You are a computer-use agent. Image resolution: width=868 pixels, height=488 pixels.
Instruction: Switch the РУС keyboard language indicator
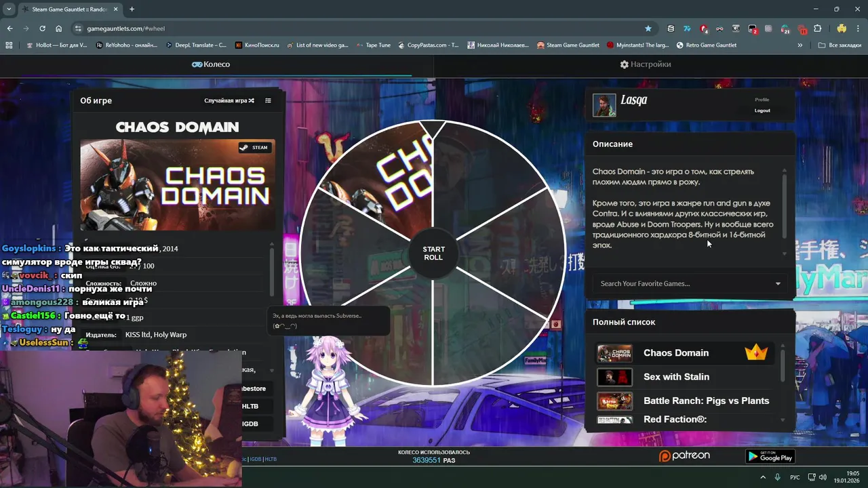[795, 477]
